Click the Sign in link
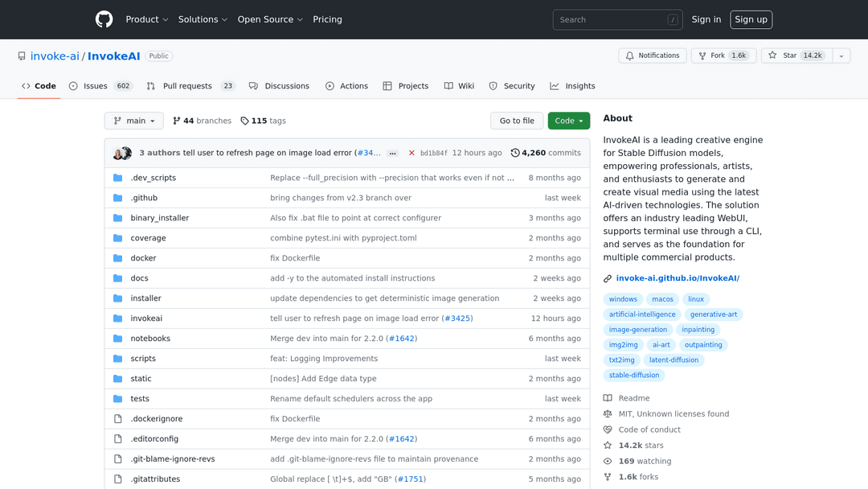868x489 pixels. coord(706,19)
